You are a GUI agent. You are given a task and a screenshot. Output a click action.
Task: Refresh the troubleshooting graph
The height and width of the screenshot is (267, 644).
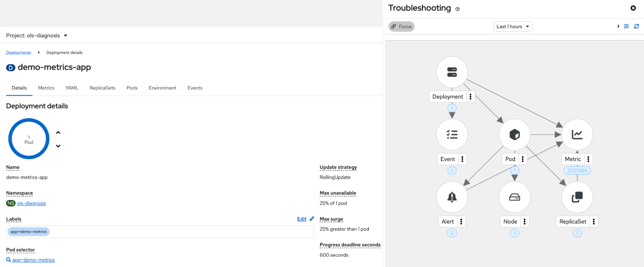pyautogui.click(x=637, y=26)
